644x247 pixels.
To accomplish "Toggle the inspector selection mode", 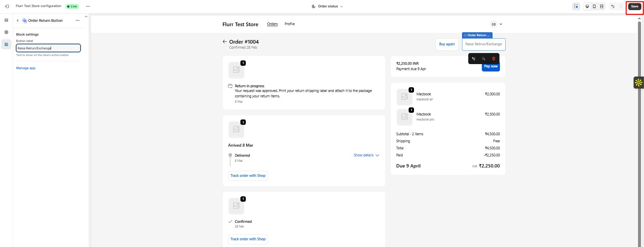I will (x=576, y=6).
